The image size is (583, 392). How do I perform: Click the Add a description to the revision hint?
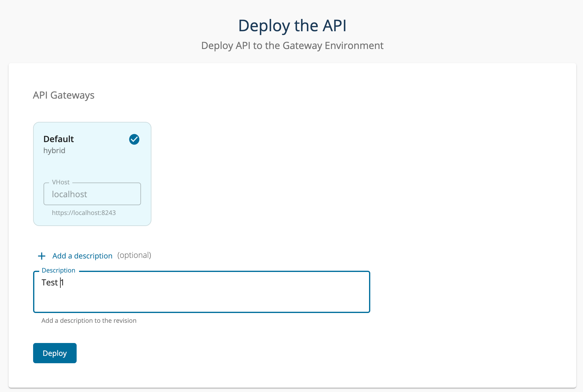[89, 321]
